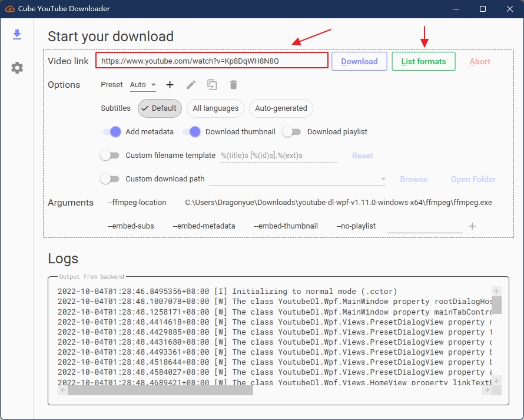
Task: Click the logs scroll up arrow
Action: (496, 292)
